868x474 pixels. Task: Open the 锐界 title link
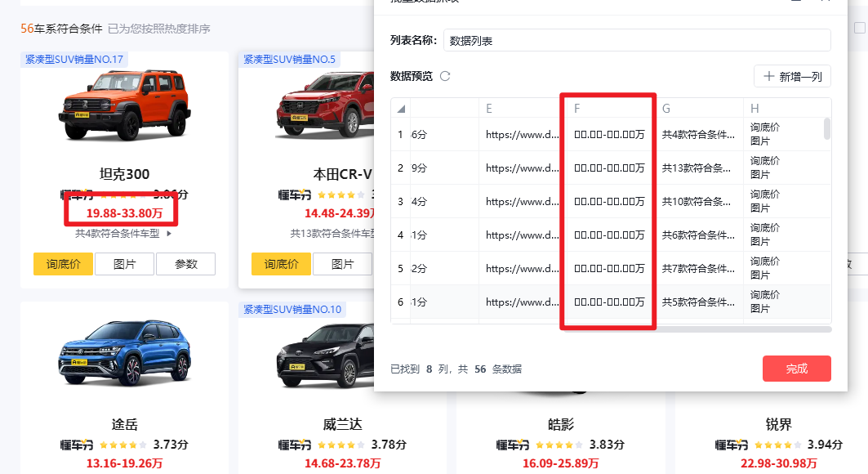779,425
